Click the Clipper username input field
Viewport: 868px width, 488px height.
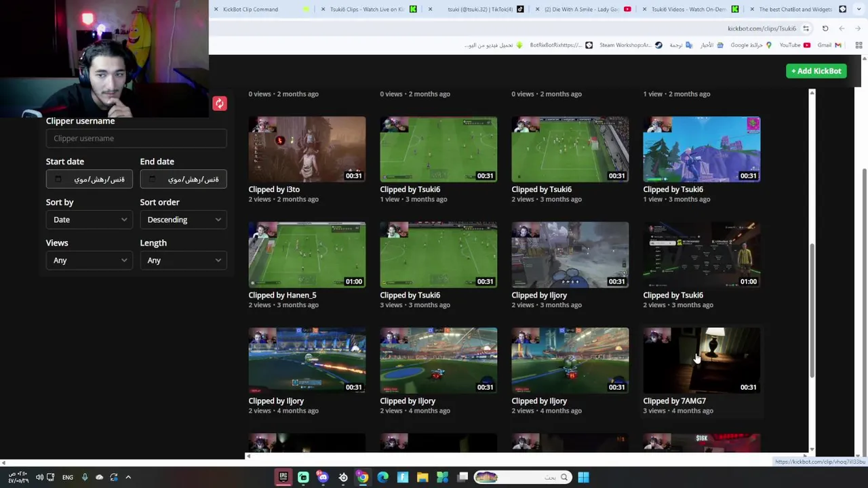(136, 138)
